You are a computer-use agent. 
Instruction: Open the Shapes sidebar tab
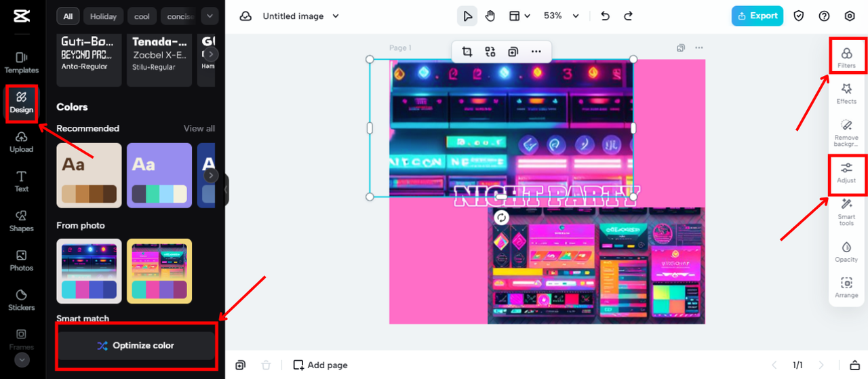22,221
